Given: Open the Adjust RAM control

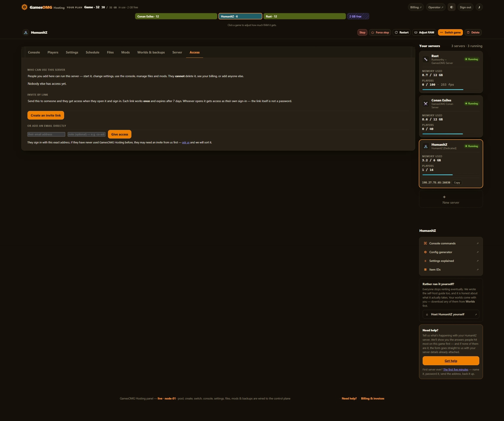Looking at the screenshot, I should [424, 33].
